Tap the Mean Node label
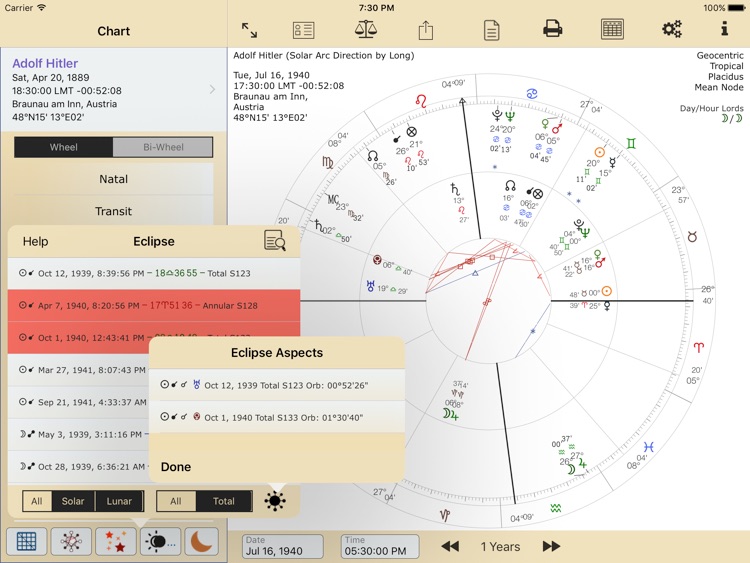The height and width of the screenshot is (563, 750). click(719, 87)
